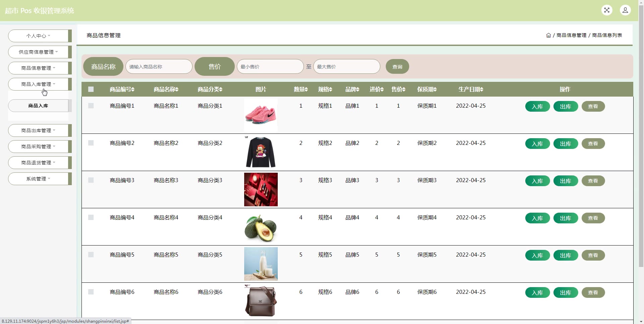Viewport: 644px width, 324px height.
Task: Click 入库 for 商品编号6
Action: pyautogui.click(x=537, y=292)
